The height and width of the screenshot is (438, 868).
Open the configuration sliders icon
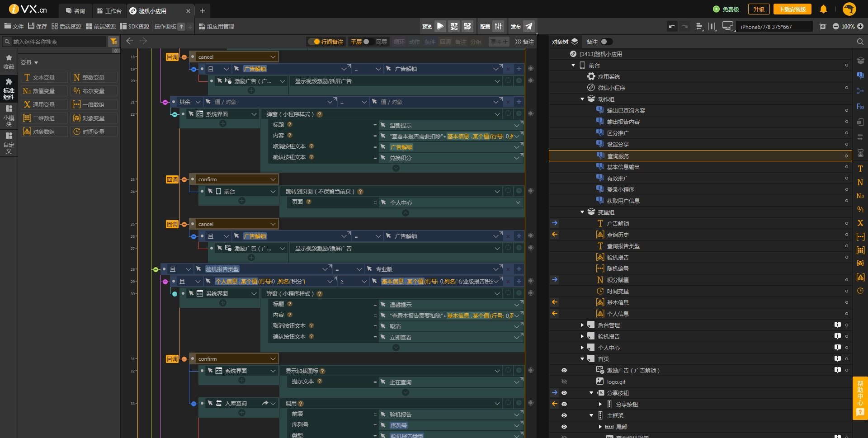pyautogui.click(x=498, y=26)
